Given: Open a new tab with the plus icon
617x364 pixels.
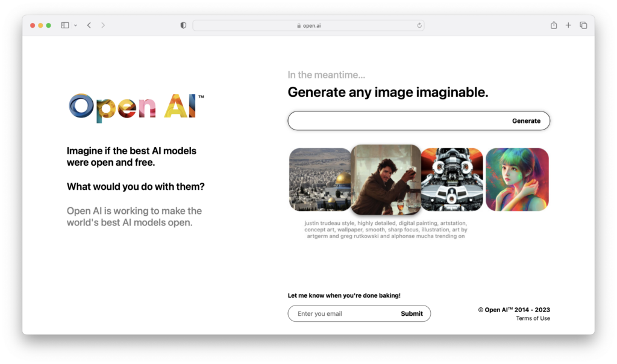Looking at the screenshot, I should (568, 25).
